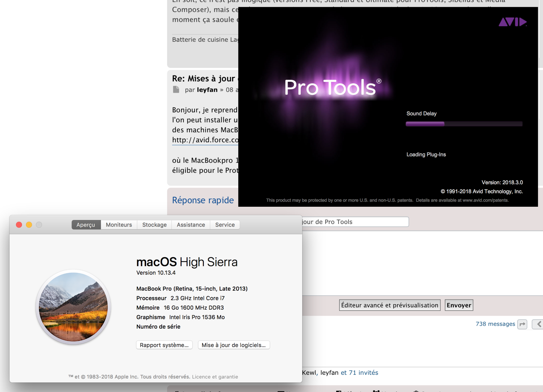Click the jump-to-page arrow icon
This screenshot has width=543, height=392.
522,324
